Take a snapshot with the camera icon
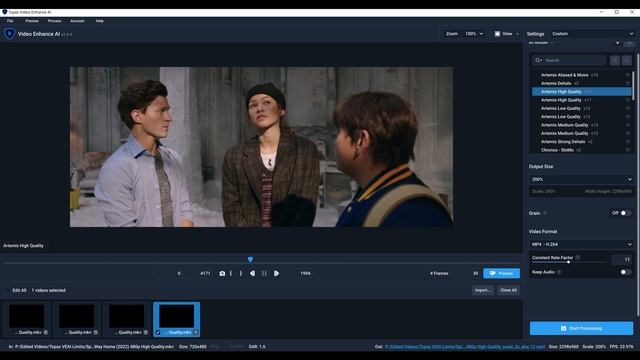The image size is (640, 360). point(222,273)
